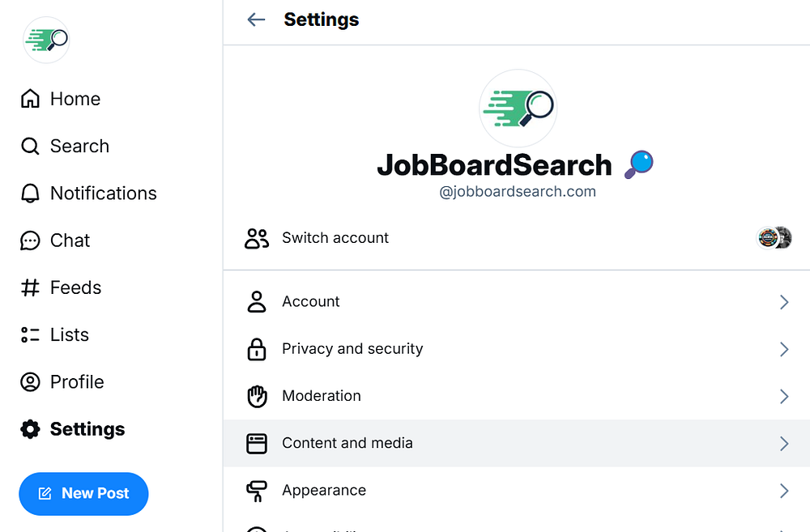Click the Settings gear icon
The height and width of the screenshot is (532, 810).
tap(30, 429)
